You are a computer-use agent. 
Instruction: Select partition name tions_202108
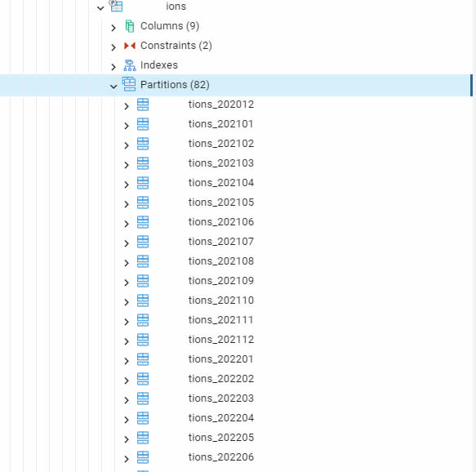pyautogui.click(x=221, y=261)
